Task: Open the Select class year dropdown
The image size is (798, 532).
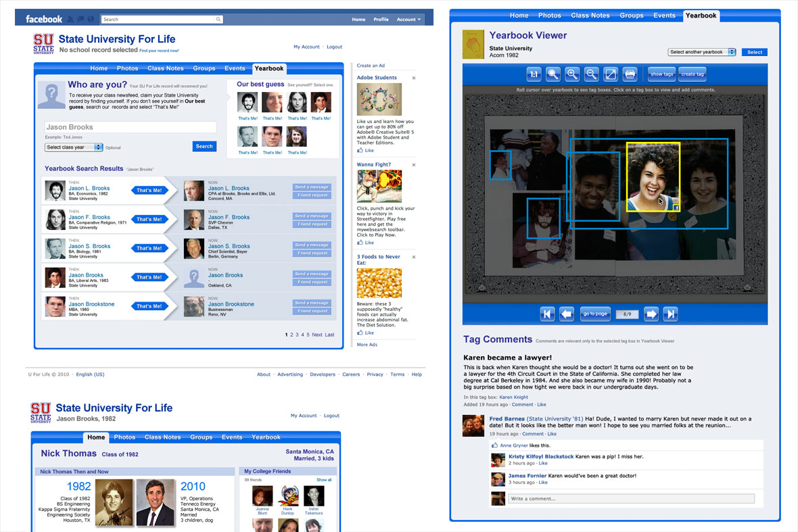Action: [x=74, y=147]
